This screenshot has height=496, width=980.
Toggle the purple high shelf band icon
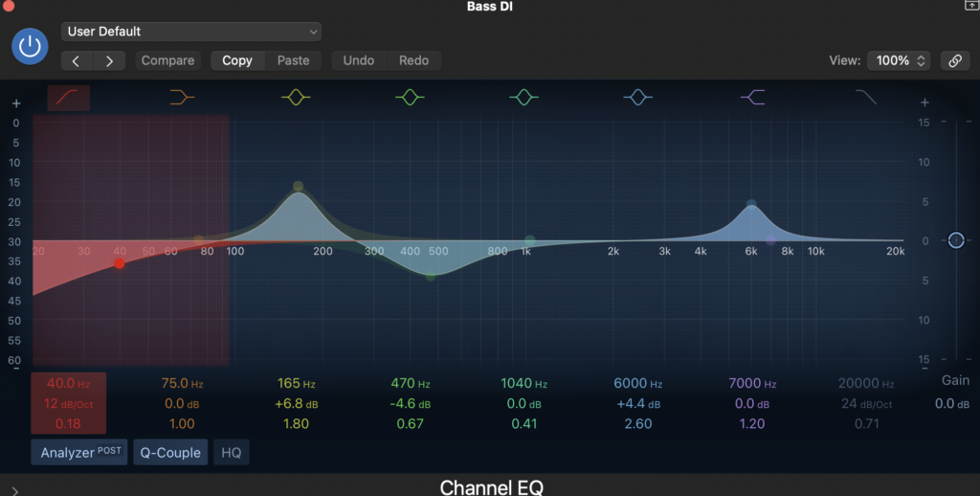[x=752, y=97]
